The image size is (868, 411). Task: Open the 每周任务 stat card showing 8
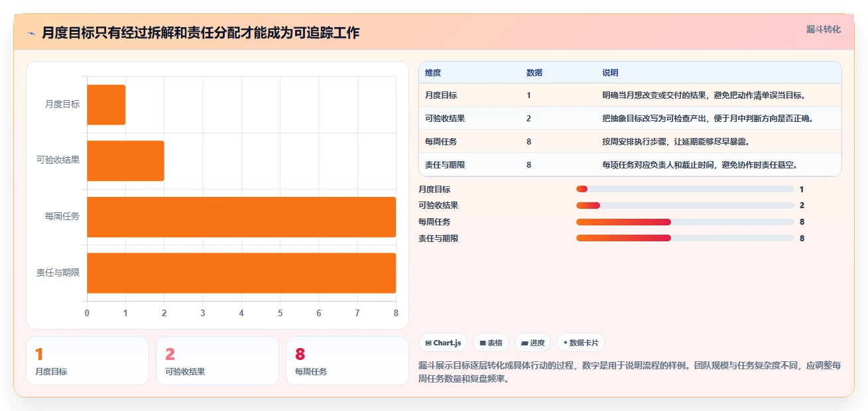point(347,360)
